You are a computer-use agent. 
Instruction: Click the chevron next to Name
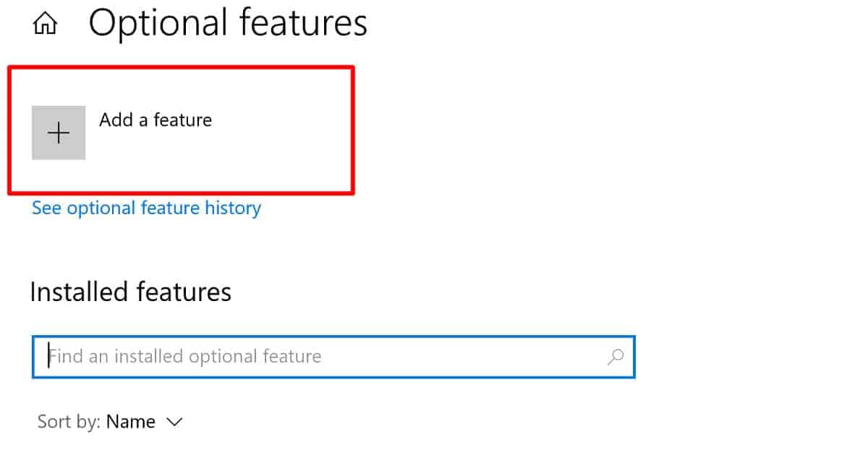174,422
